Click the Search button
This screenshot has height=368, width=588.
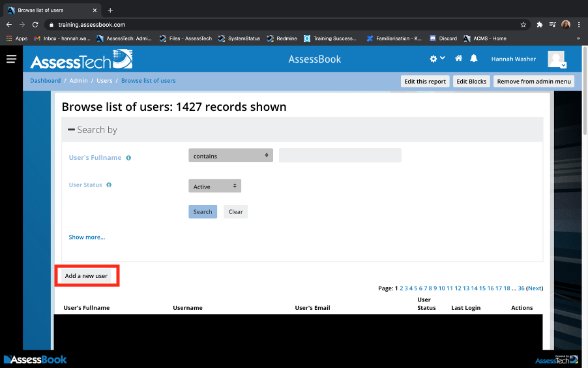tap(203, 212)
